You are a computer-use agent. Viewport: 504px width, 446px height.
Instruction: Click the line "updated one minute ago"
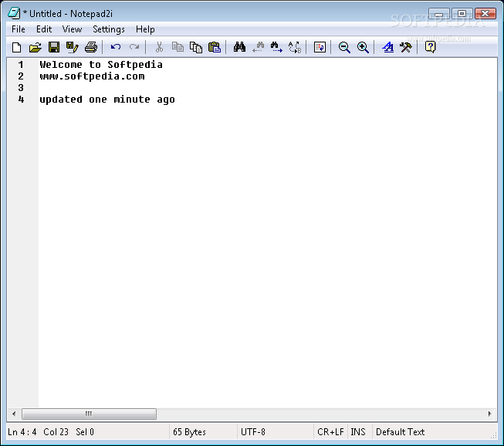pos(107,100)
